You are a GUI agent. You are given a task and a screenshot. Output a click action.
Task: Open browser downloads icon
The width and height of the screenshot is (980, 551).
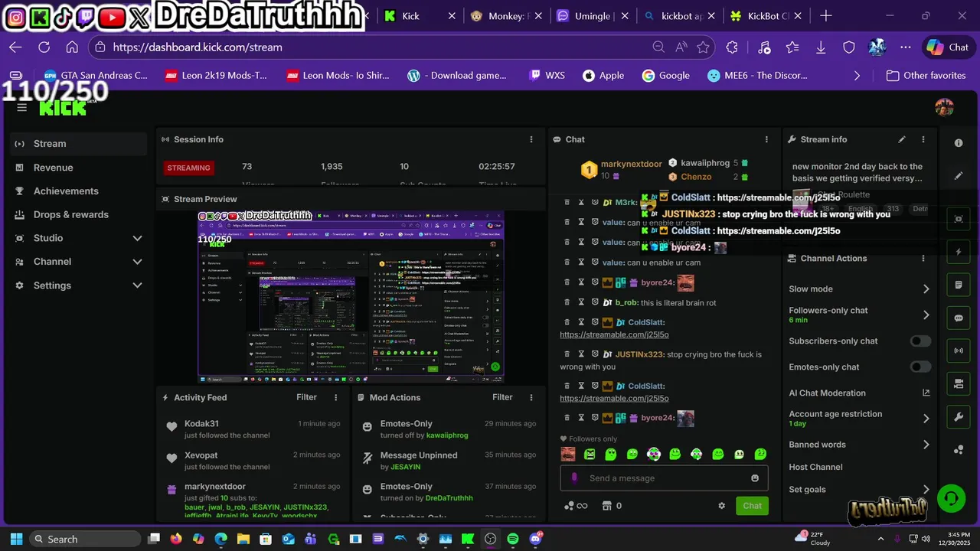pos(821,47)
